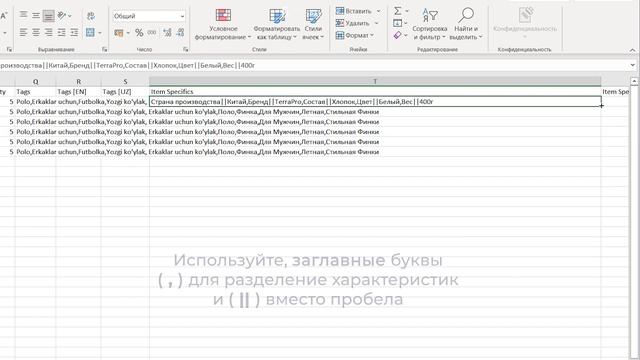The height and width of the screenshot is (360, 640).
Task: Open merge cells dropdown arrow
Action: pyautogui.click(x=100, y=33)
